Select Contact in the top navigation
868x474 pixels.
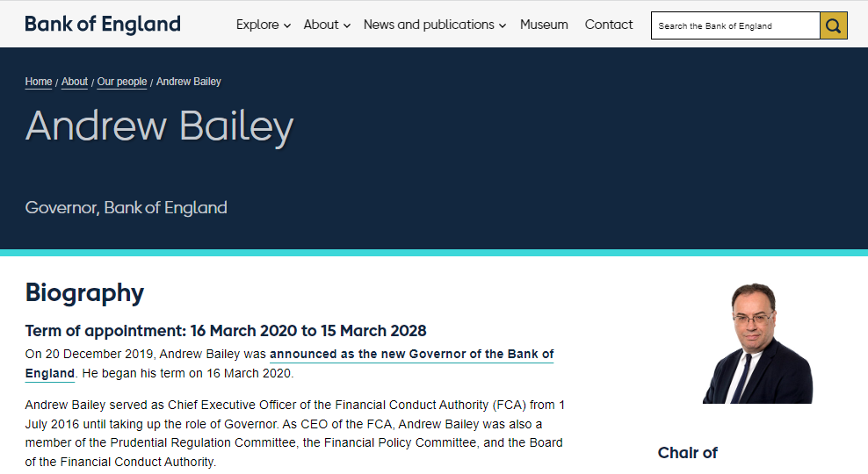[609, 25]
